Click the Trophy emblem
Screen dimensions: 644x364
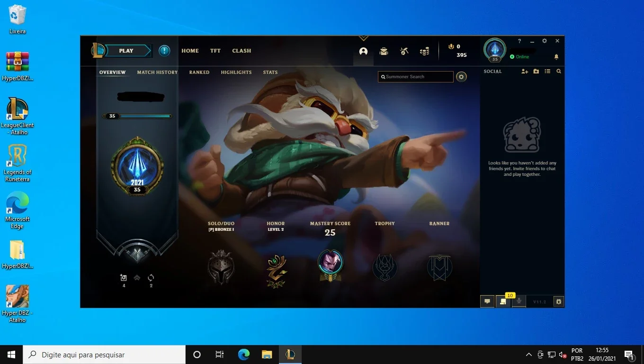385,267
